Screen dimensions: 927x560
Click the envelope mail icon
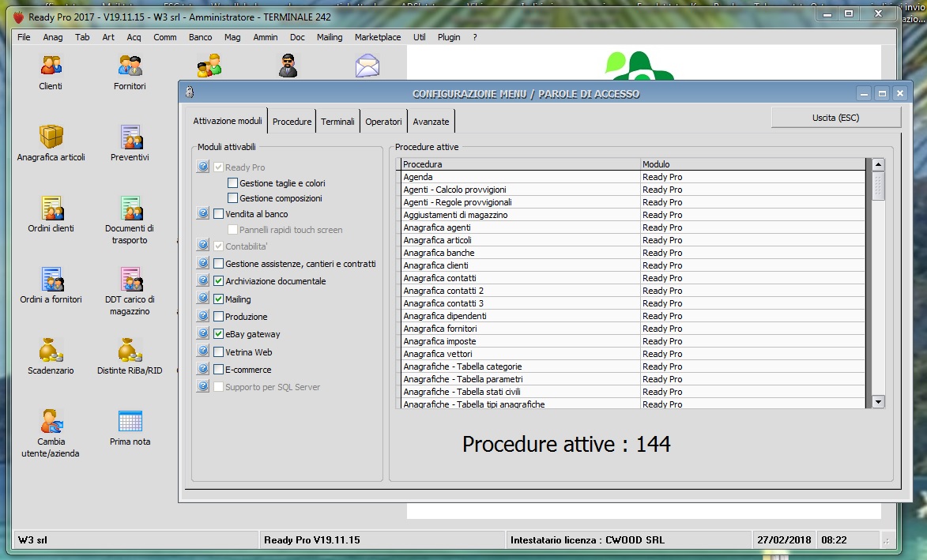[367, 66]
